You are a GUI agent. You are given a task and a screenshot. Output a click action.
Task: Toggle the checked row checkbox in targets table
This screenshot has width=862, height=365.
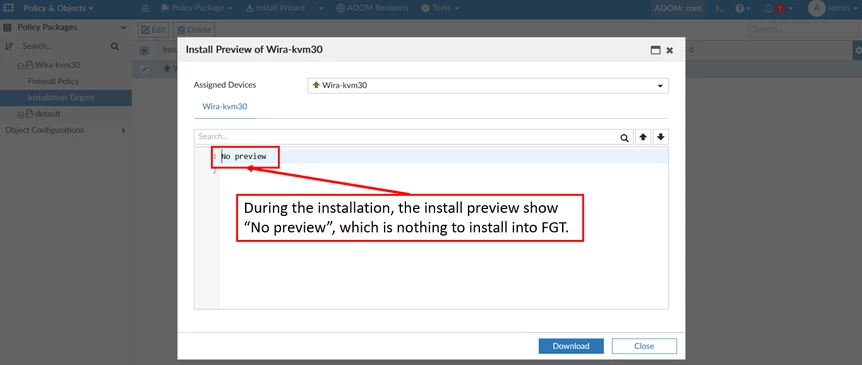144,69
